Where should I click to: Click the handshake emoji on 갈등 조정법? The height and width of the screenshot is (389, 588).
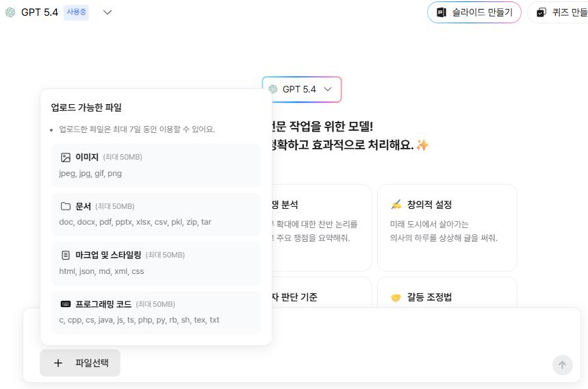click(396, 297)
